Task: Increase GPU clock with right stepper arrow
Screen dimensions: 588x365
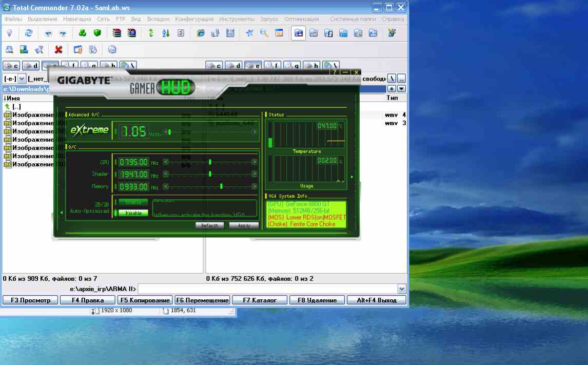Action: [254, 162]
